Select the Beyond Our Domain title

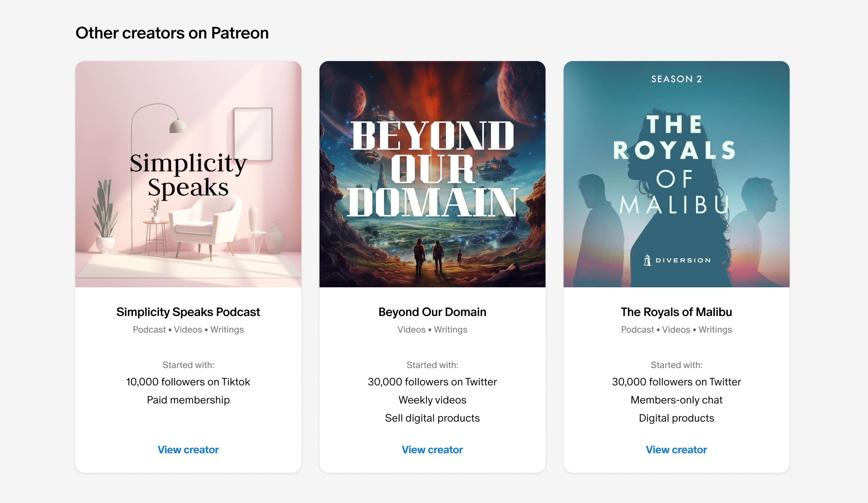(x=432, y=312)
